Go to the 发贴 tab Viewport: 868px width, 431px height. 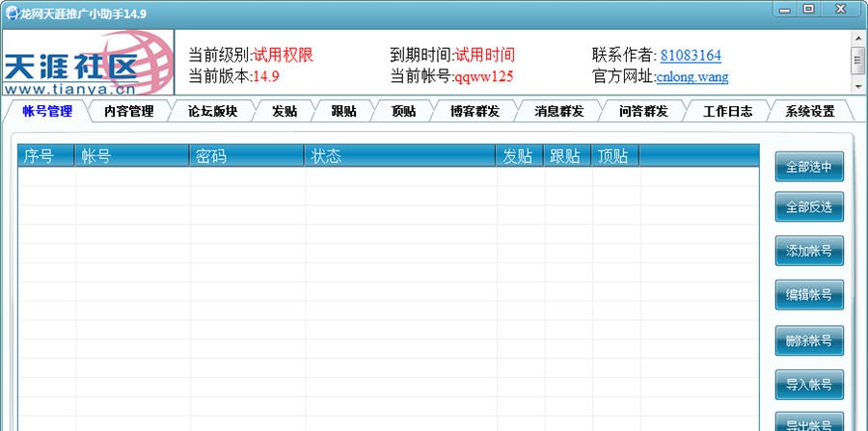[285, 111]
